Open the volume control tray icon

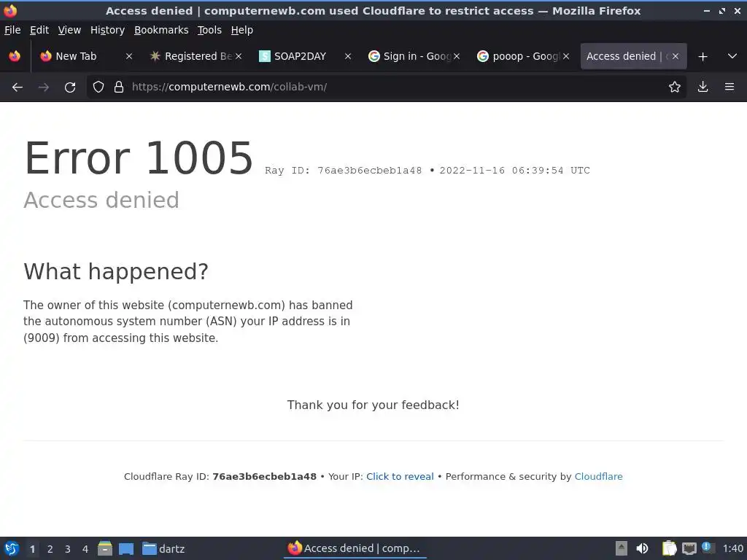(642, 548)
